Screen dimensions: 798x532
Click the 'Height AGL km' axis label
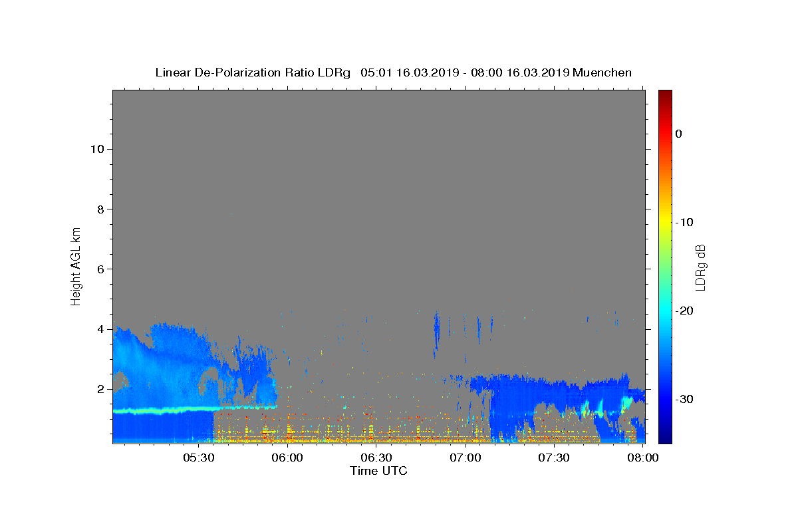pos(76,266)
